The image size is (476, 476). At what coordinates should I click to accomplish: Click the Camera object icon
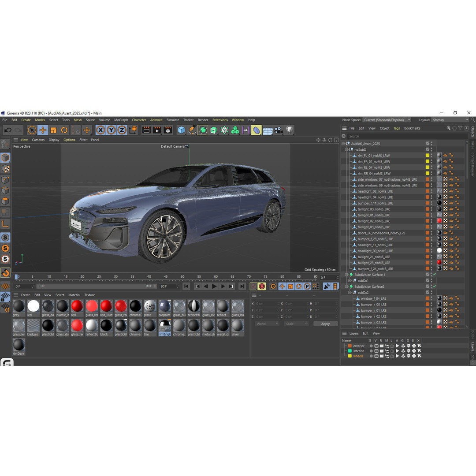coord(278,130)
